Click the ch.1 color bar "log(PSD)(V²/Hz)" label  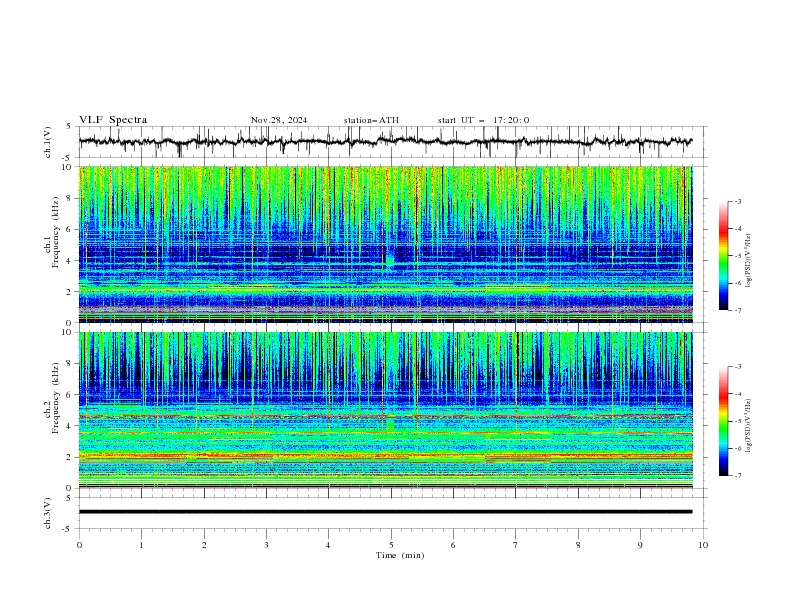pos(749,261)
